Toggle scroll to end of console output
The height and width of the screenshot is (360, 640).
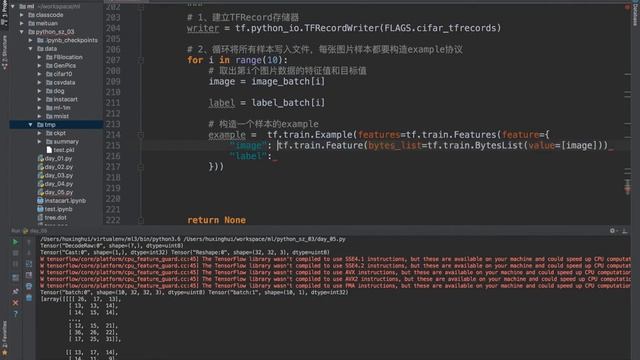pos(29,275)
